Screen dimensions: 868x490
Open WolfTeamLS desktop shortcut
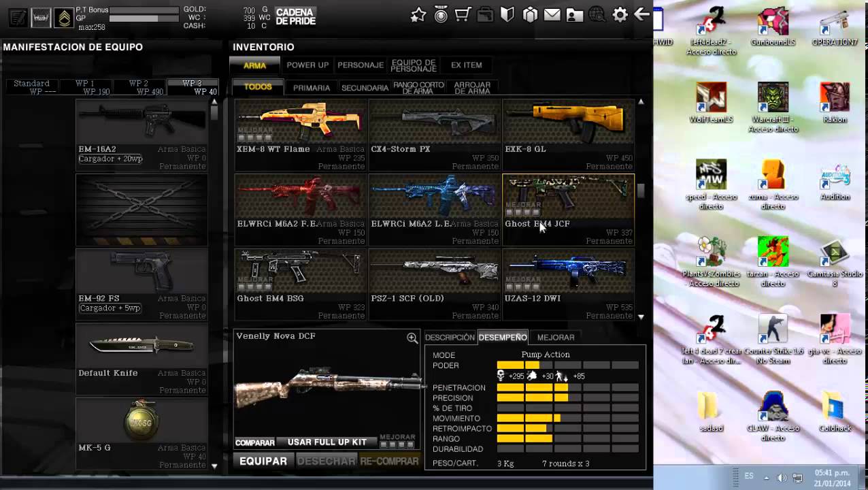pyautogui.click(x=711, y=103)
